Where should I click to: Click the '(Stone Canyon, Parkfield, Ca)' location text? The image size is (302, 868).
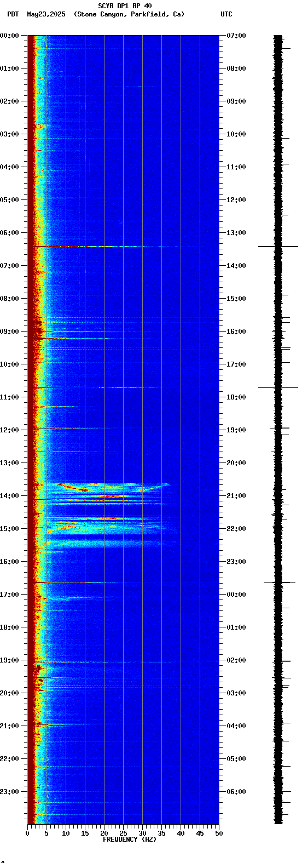(x=129, y=14)
